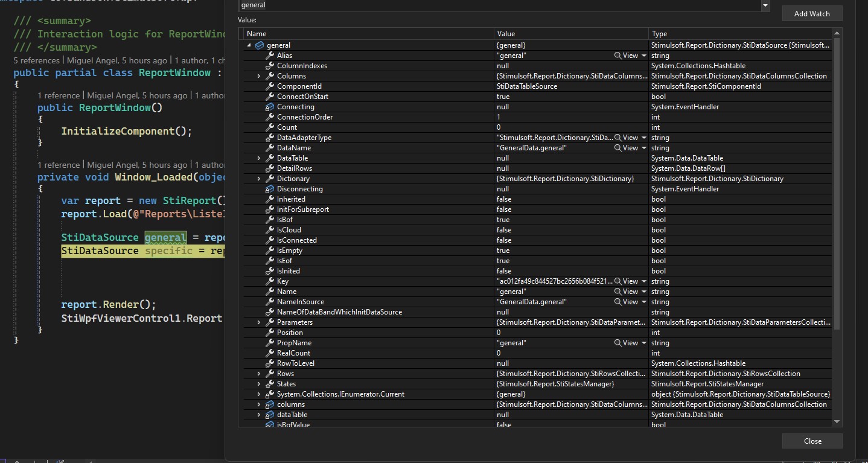Expand the Parameters property row
Viewport: 868px width, 463px height.
click(259, 322)
